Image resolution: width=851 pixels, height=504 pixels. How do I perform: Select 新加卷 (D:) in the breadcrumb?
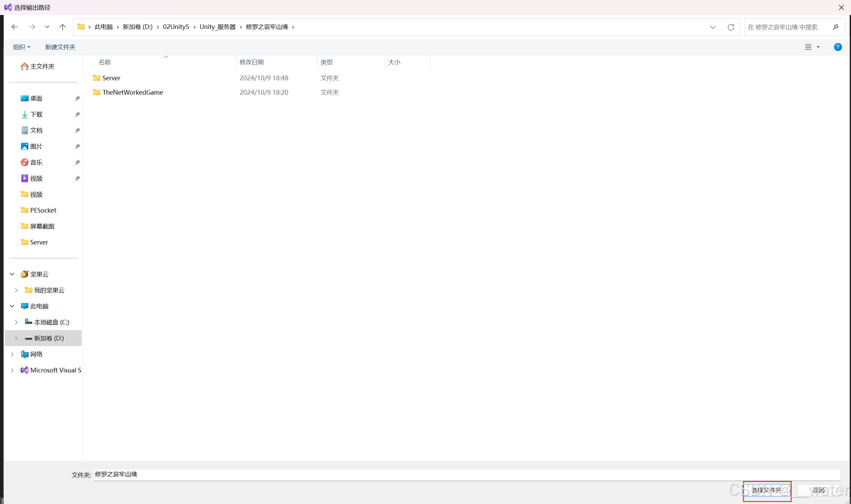pos(137,27)
